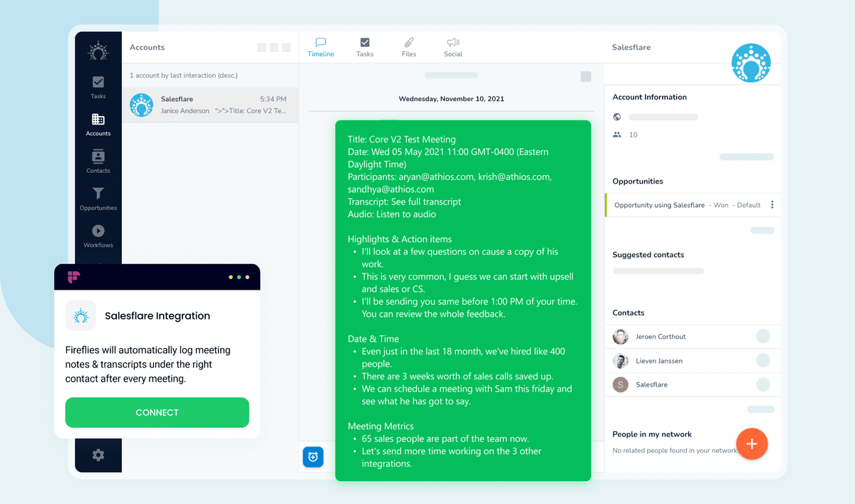855x504 pixels.
Task: Click round action button beside Salesflare contact
Action: (763, 384)
